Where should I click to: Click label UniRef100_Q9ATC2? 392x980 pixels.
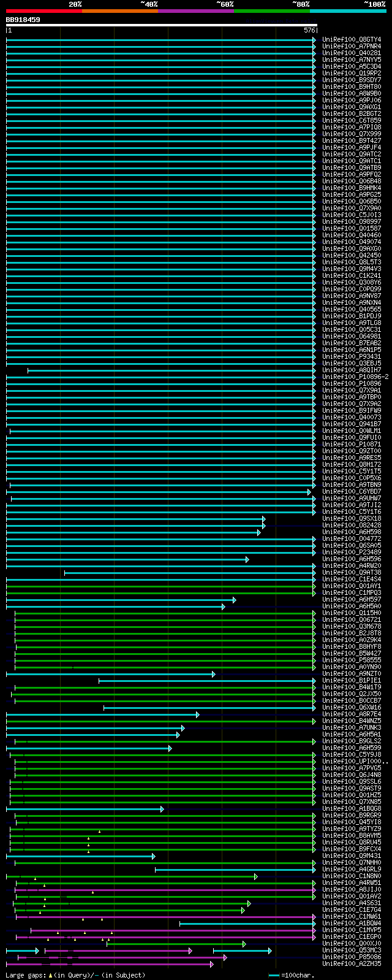(352, 155)
